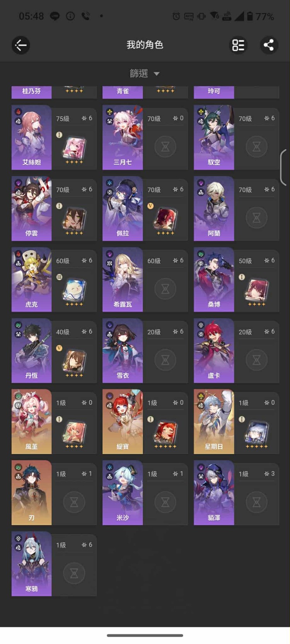Viewport: 290px width, 644px height.
Task: Tap the side edge panel handle
Action: click(x=283, y=168)
